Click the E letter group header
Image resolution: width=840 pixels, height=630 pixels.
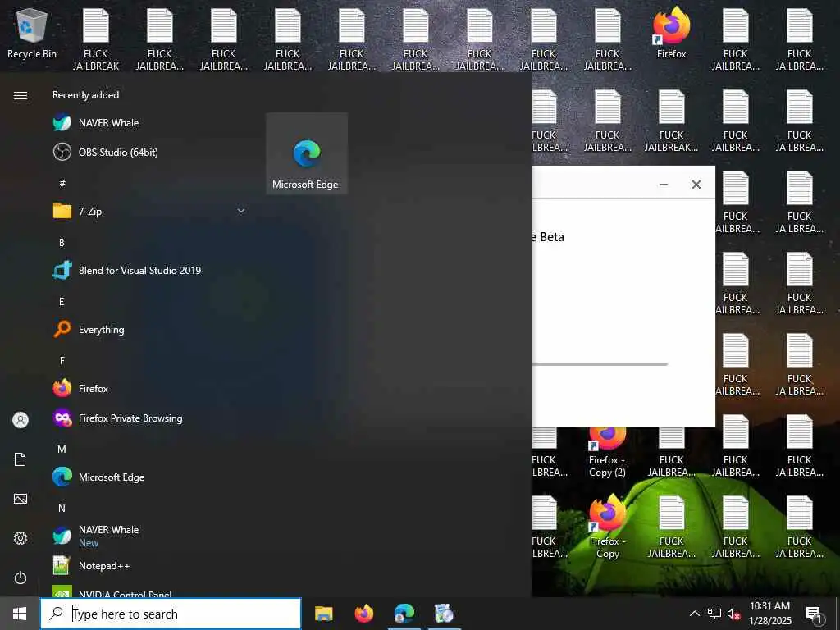(62, 302)
